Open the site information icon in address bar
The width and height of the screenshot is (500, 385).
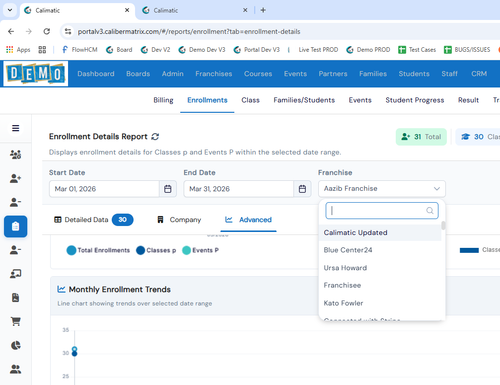(68, 31)
